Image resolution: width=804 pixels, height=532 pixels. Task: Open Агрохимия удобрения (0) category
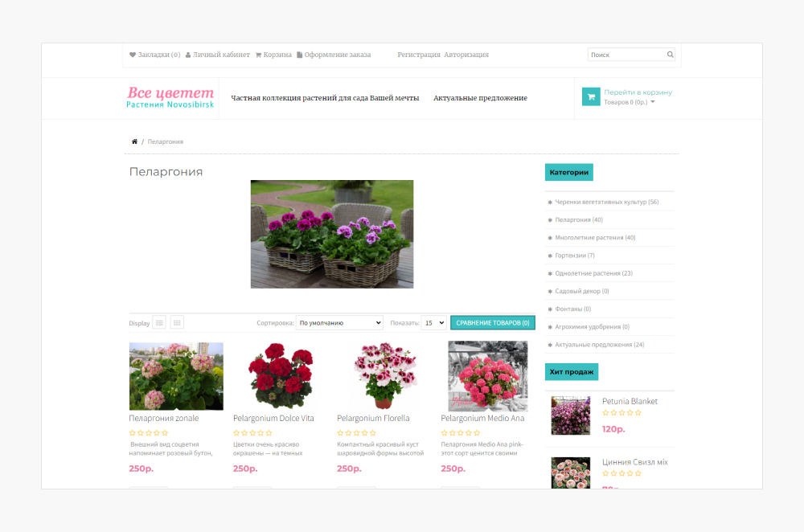pyautogui.click(x=593, y=327)
